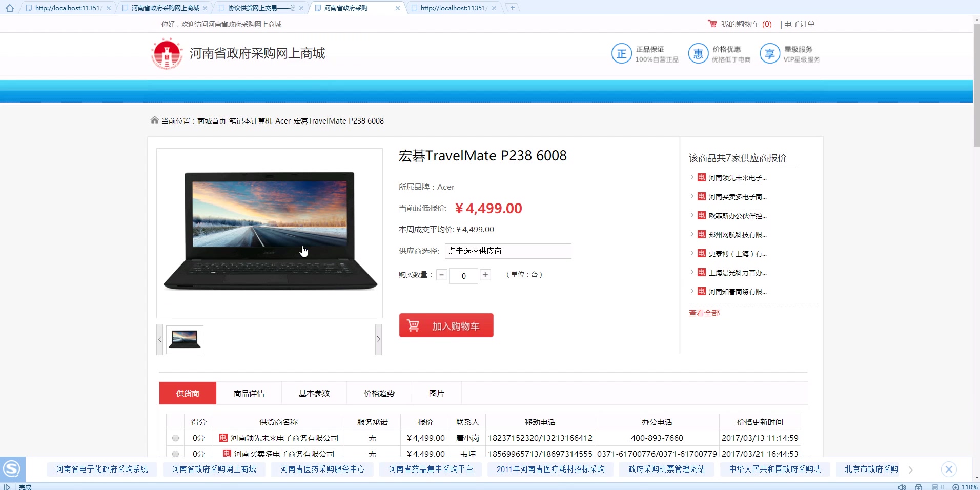Screen dimensions: 980x490
Task: Switch to browser tab 河南省政府采购网上商城
Action: 165,8
